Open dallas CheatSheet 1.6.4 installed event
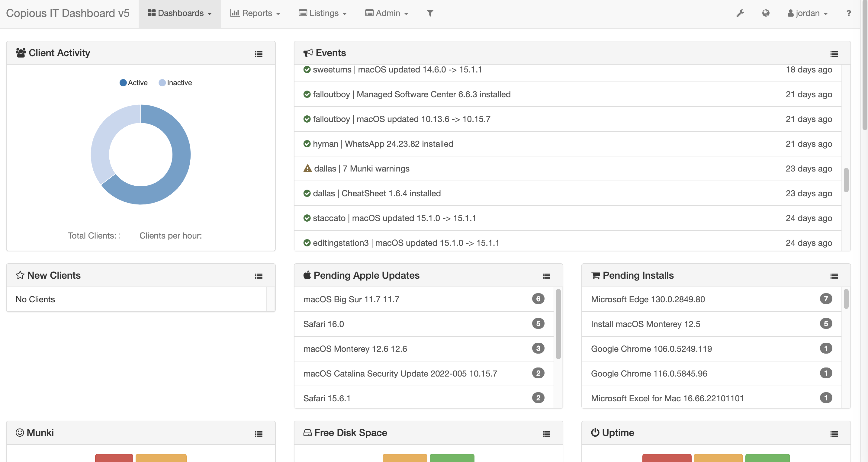Viewport: 868px width, 462px height. click(568, 194)
